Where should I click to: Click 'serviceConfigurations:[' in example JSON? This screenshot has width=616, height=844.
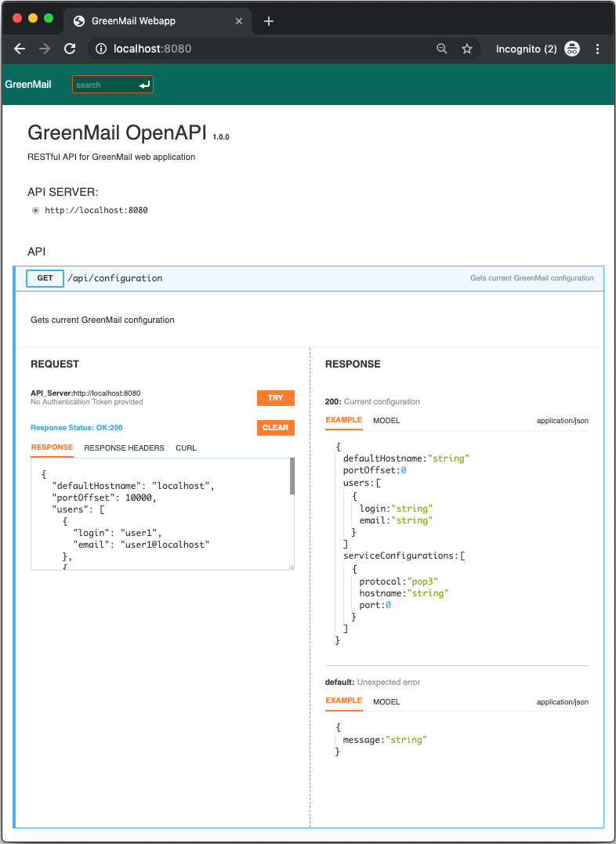404,556
